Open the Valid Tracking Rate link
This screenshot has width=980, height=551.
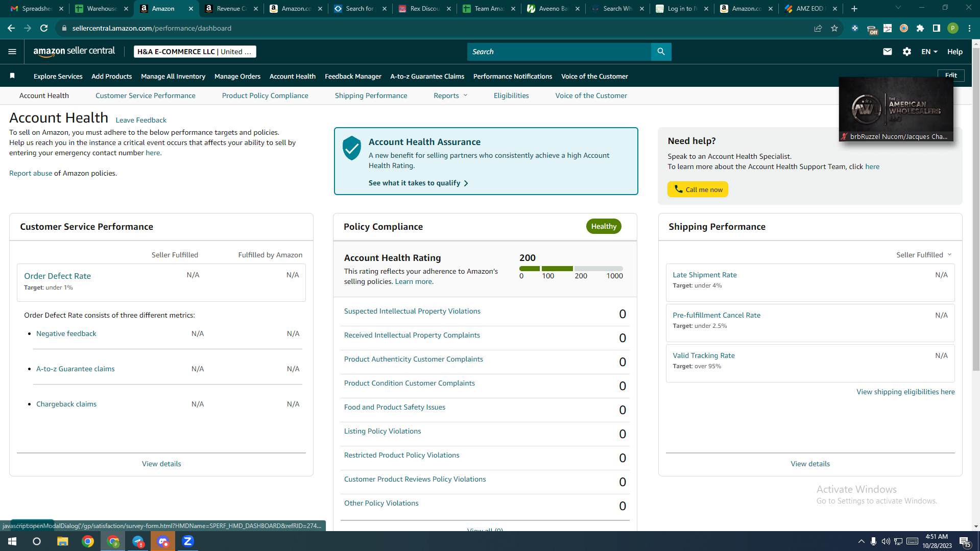click(x=704, y=355)
